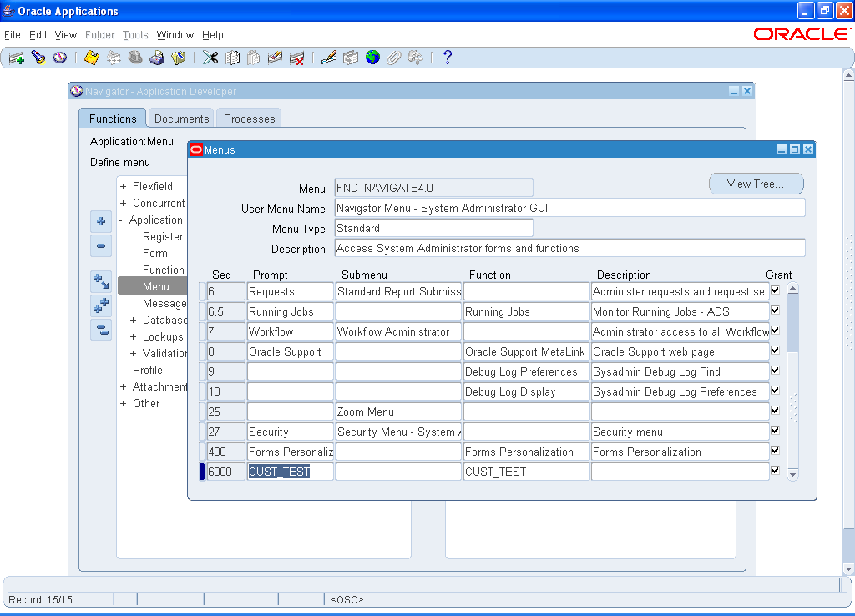This screenshot has height=616, width=855.
Task: Open Translations using the globe icon
Action: pos(372,58)
